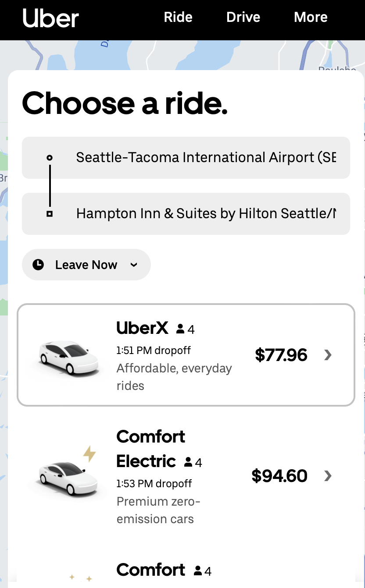Click the UberX passenger capacity icon

pos(180,329)
